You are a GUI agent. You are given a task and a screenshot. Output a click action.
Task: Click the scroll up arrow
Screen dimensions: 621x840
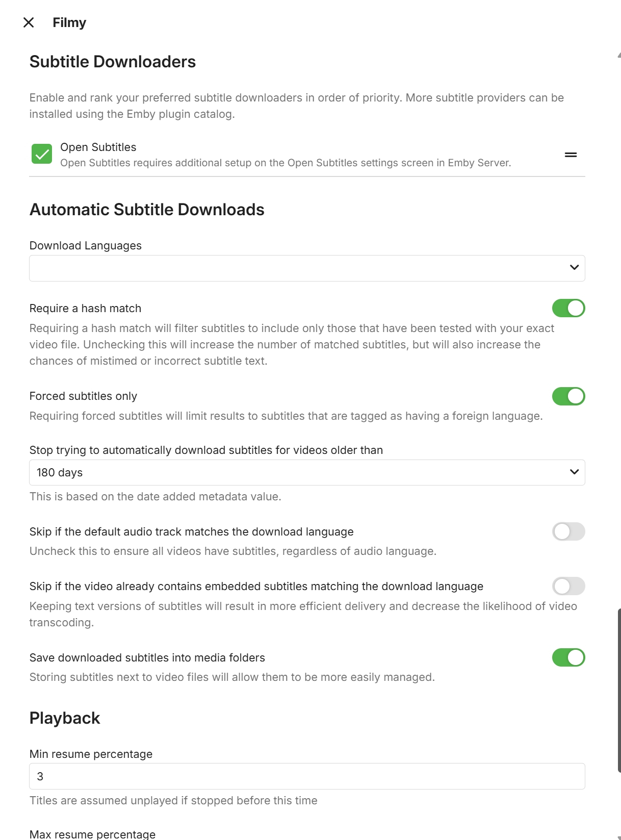point(619,55)
